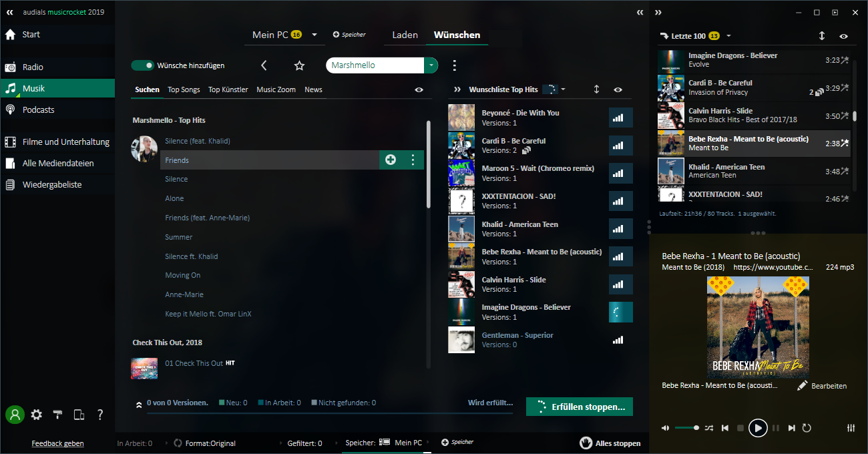
Task: Expand right panel double chevron
Action: click(658, 12)
